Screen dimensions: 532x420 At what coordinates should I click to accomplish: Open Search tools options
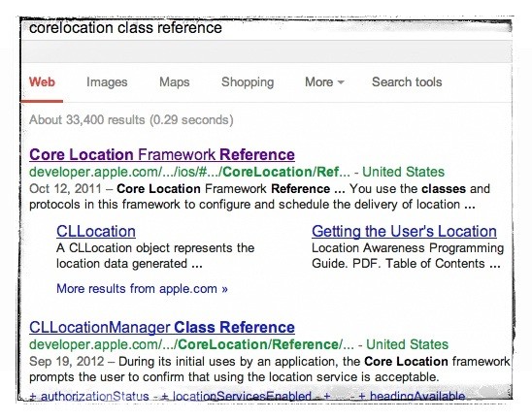407,82
